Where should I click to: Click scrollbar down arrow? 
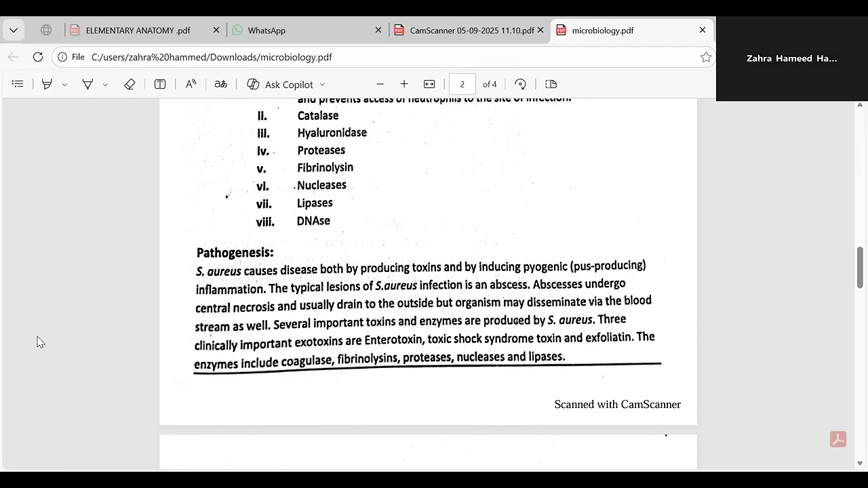click(860, 464)
